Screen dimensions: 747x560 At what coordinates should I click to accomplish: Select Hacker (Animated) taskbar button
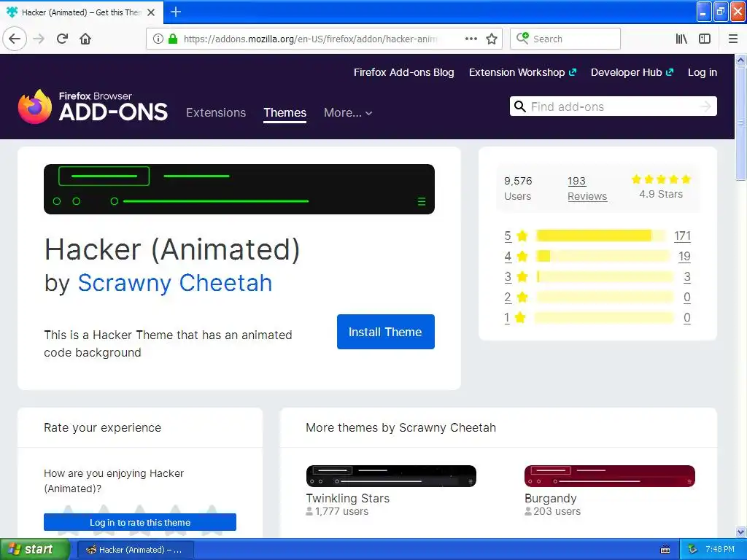pyautogui.click(x=135, y=550)
